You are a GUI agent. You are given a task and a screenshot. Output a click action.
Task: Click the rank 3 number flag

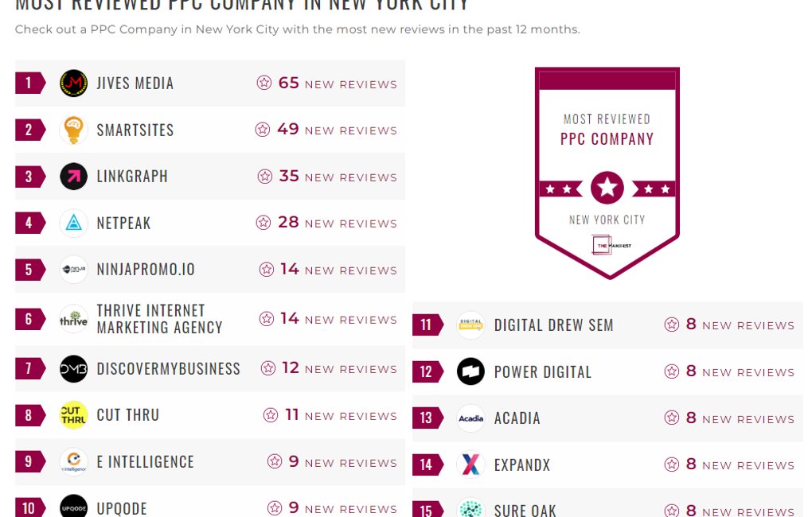pyautogui.click(x=29, y=177)
